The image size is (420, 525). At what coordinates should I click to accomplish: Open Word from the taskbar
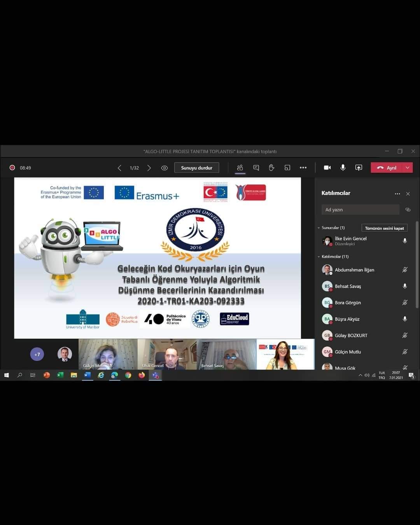tap(87, 375)
